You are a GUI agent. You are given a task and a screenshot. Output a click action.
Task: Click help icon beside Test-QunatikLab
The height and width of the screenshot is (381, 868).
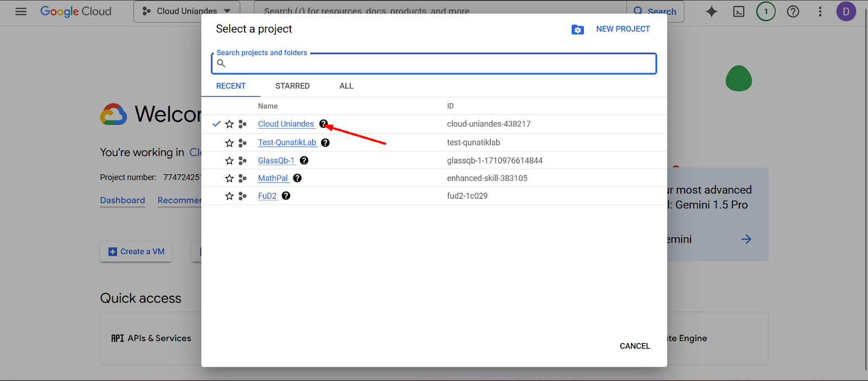[325, 143]
